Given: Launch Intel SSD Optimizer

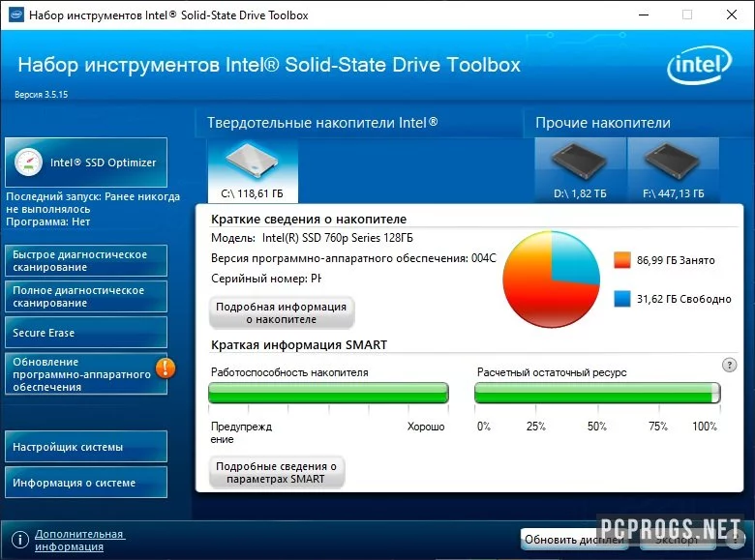Looking at the screenshot, I should (86, 162).
